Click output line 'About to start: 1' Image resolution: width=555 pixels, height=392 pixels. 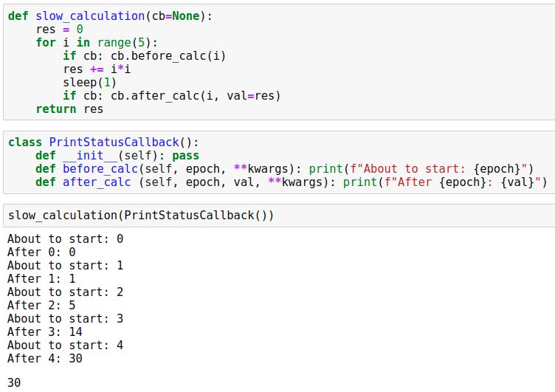point(65,265)
